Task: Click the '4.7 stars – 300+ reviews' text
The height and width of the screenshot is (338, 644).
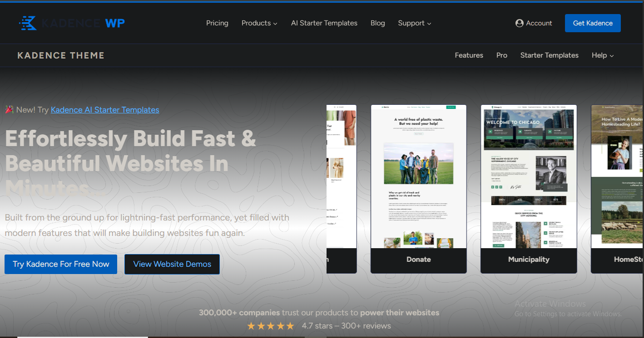Action: click(x=347, y=326)
